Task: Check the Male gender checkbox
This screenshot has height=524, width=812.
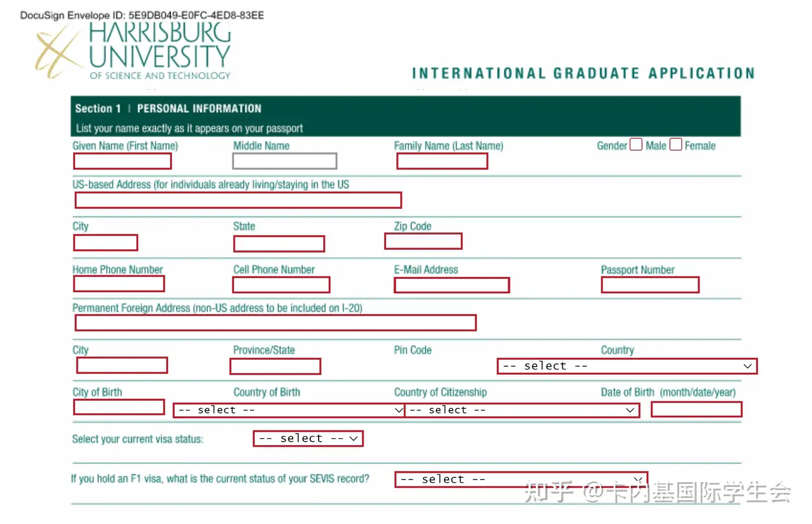Action: 636,144
